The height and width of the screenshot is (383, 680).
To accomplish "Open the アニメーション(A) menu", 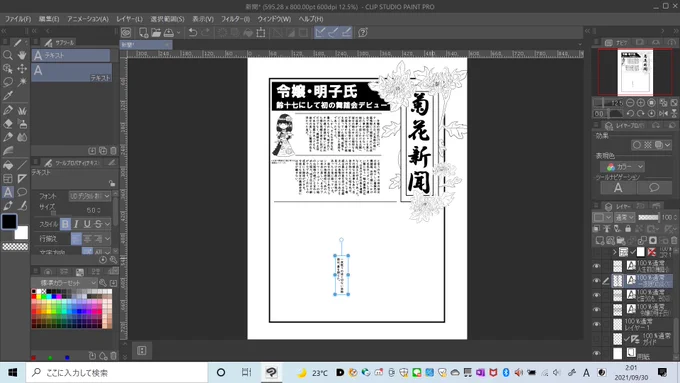I will pyautogui.click(x=88, y=19).
